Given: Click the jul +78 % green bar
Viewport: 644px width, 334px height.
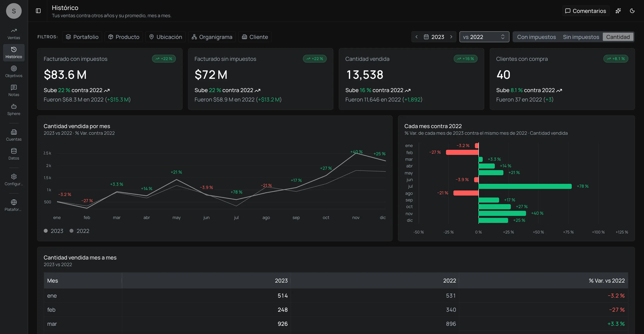Looking at the screenshot, I should [x=525, y=186].
